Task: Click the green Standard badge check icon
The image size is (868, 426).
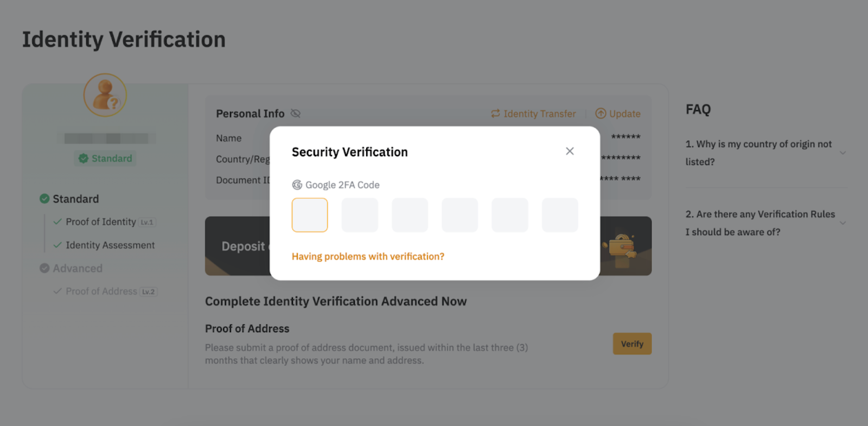Action: click(84, 158)
